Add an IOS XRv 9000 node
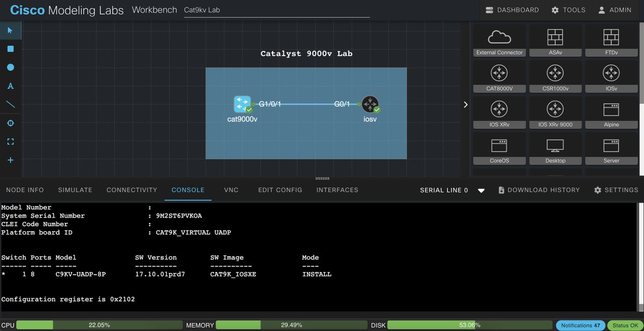644x331 pixels. pyautogui.click(x=555, y=113)
